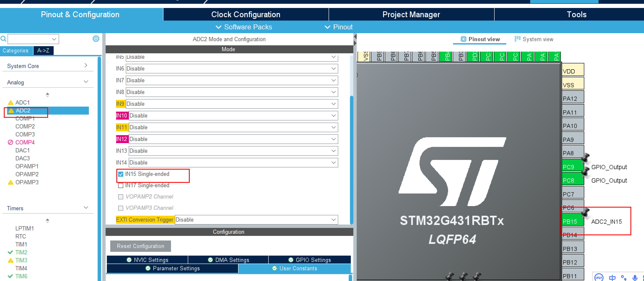The height and width of the screenshot is (281, 644).
Task: Click the System view grid icon
Action: [517, 39]
